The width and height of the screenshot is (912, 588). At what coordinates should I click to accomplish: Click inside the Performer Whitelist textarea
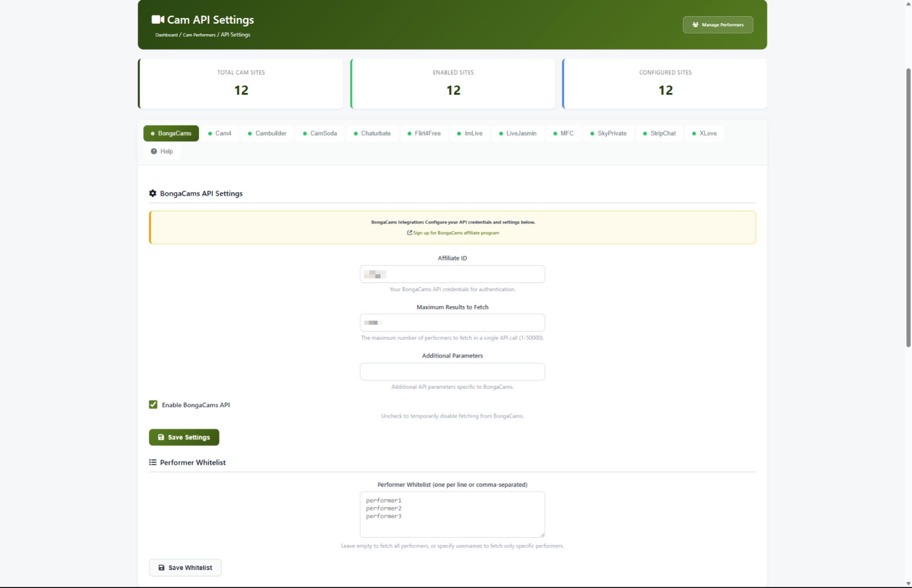click(452, 514)
